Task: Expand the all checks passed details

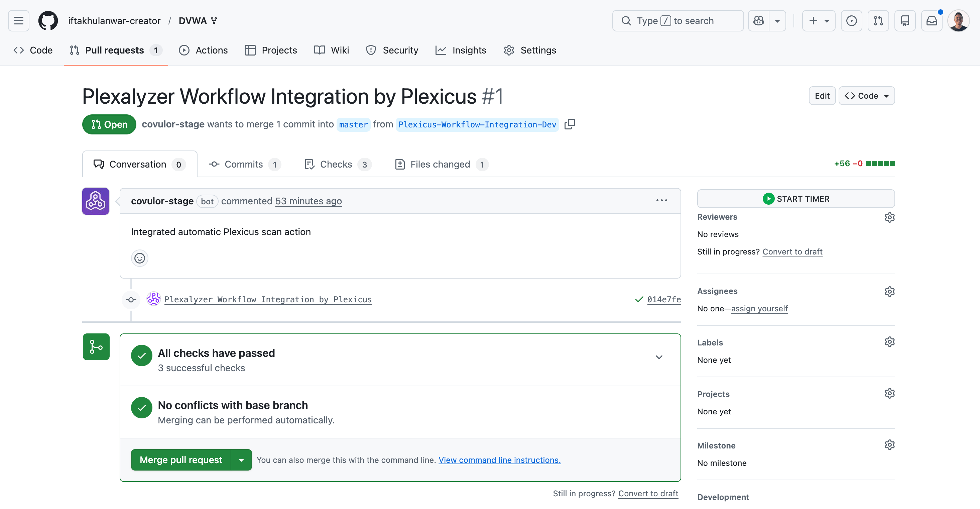Action: coord(659,357)
